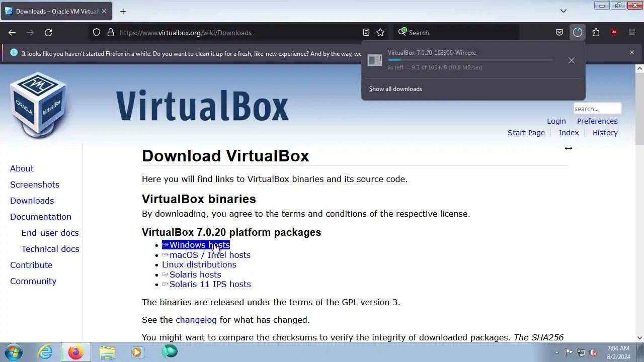Show hidden tray icons arrow
The height and width of the screenshot is (362, 644).
pyautogui.click(x=556, y=352)
